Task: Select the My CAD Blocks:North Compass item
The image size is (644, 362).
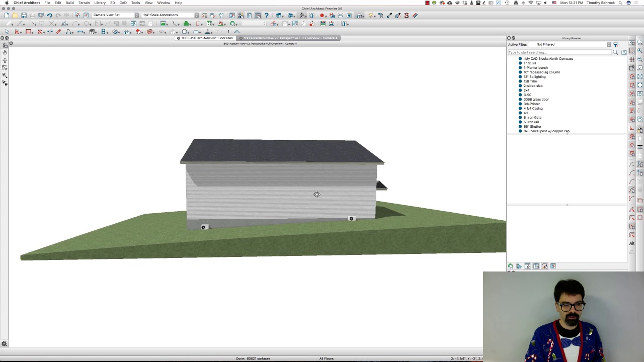Action: coord(548,59)
